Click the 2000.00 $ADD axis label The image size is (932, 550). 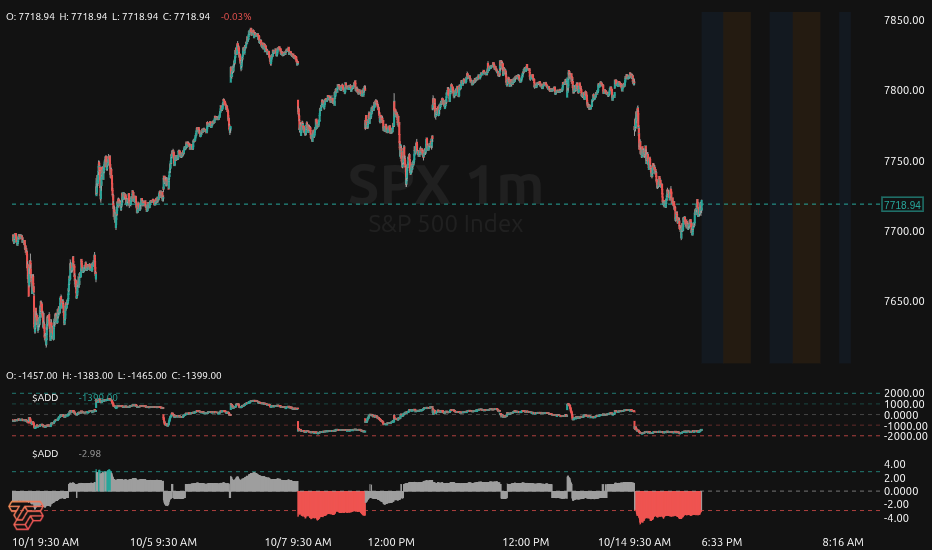point(904,393)
